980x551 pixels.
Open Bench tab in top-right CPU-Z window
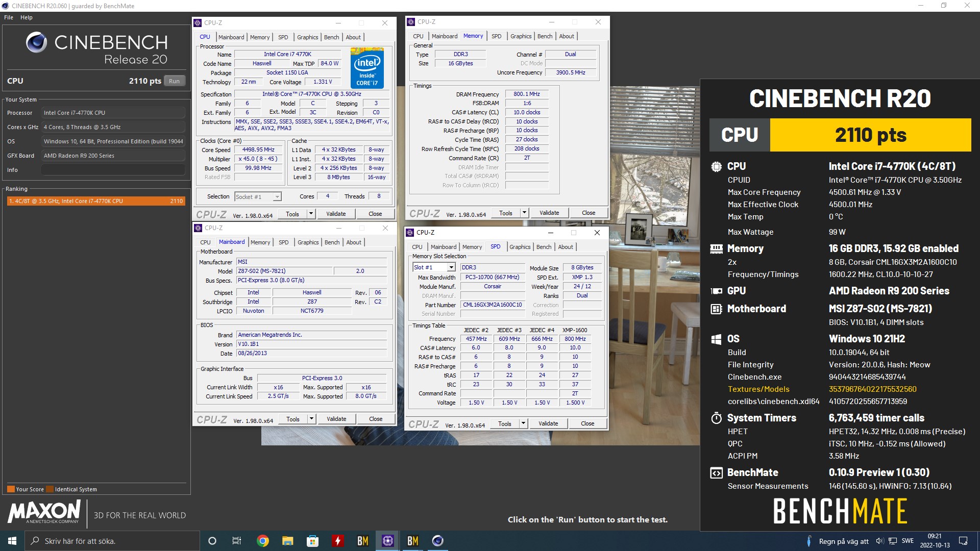[x=545, y=36]
